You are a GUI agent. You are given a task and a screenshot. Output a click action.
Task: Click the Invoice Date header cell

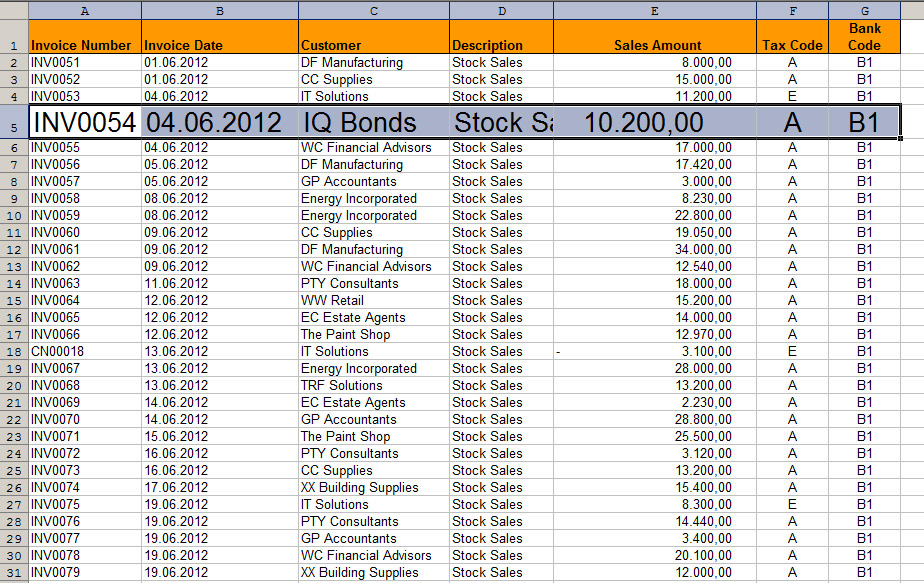point(220,37)
